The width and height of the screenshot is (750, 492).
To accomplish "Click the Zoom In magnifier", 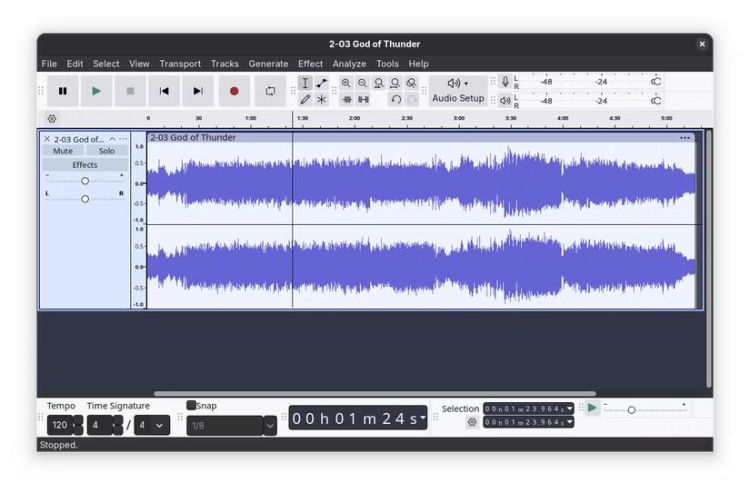I will coord(346,83).
